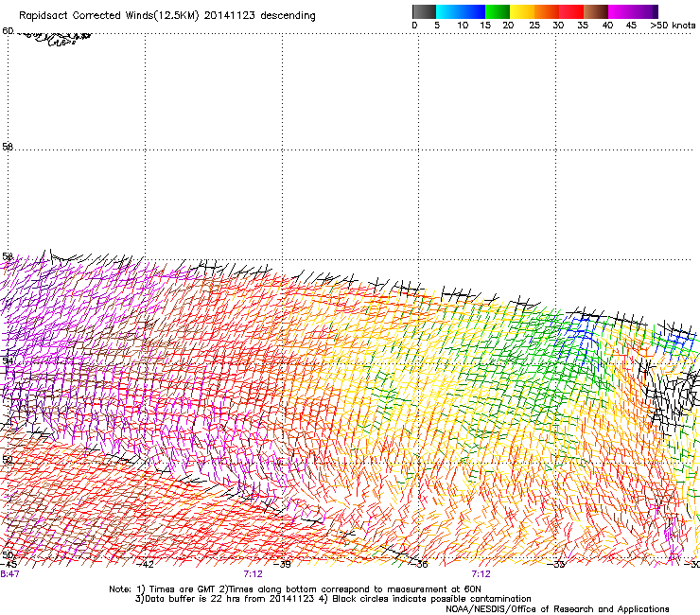This screenshot has height=615, width=700.
Task: Click the gray 0–5 knots legend segment
Action: (424, 11)
